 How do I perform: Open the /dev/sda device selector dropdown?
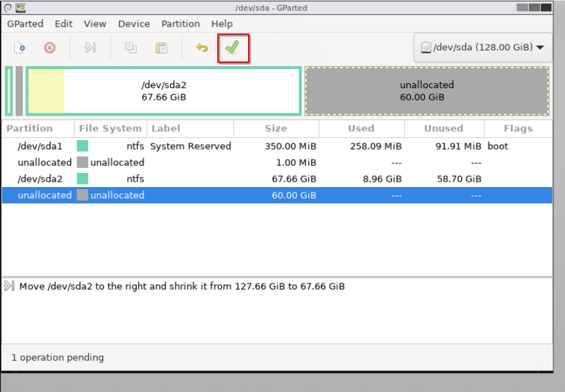(482, 48)
